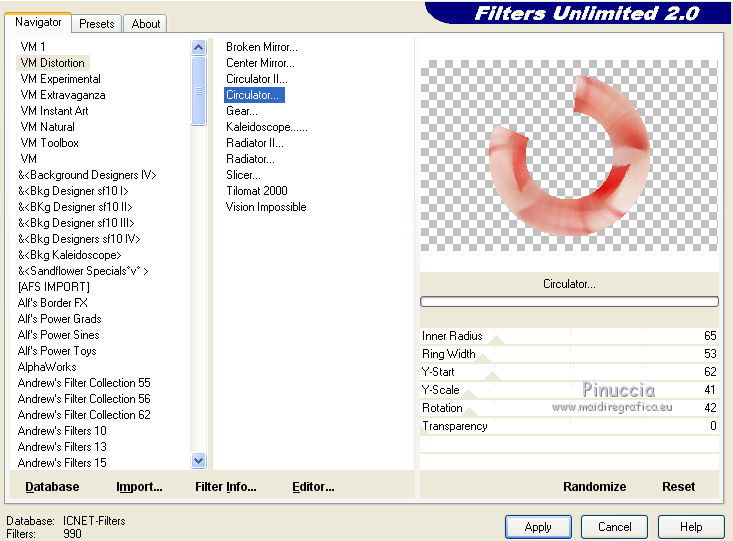The height and width of the screenshot is (541, 733).
Task: Switch to the Navigator tab
Action: pos(38,22)
